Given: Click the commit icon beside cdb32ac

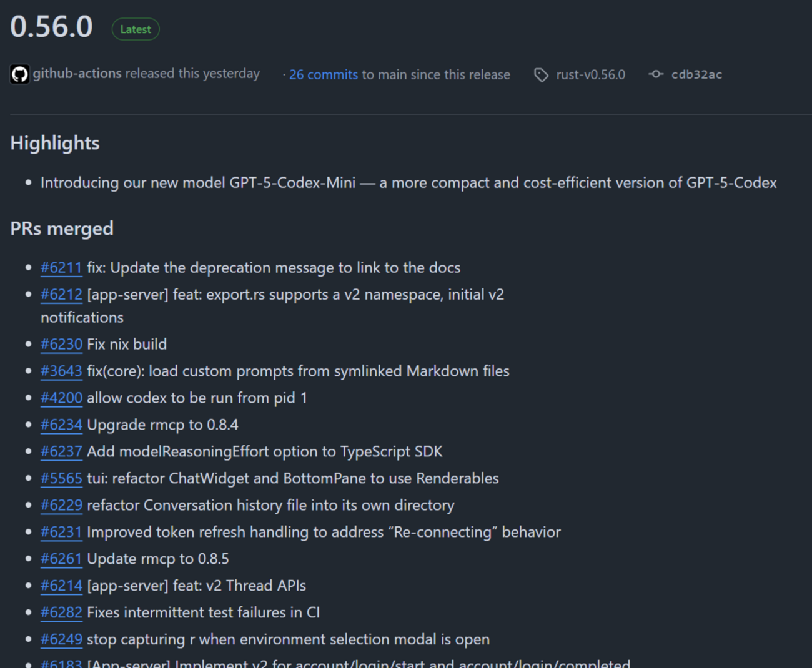Looking at the screenshot, I should pos(656,74).
